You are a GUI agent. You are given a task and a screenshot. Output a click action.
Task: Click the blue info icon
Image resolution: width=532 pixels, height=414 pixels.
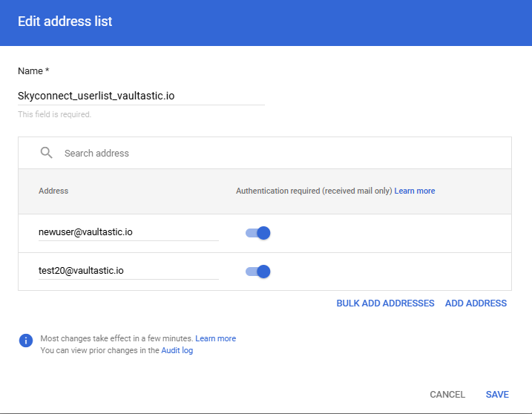click(26, 340)
